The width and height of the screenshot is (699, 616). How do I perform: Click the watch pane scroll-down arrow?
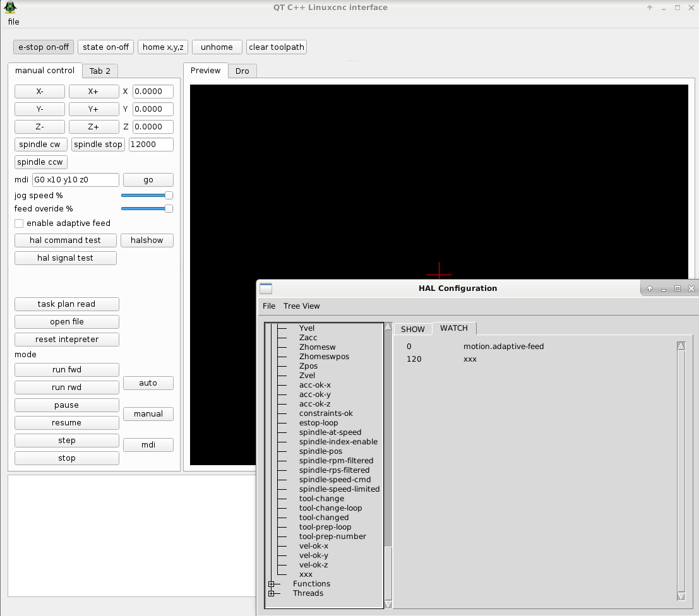(681, 596)
